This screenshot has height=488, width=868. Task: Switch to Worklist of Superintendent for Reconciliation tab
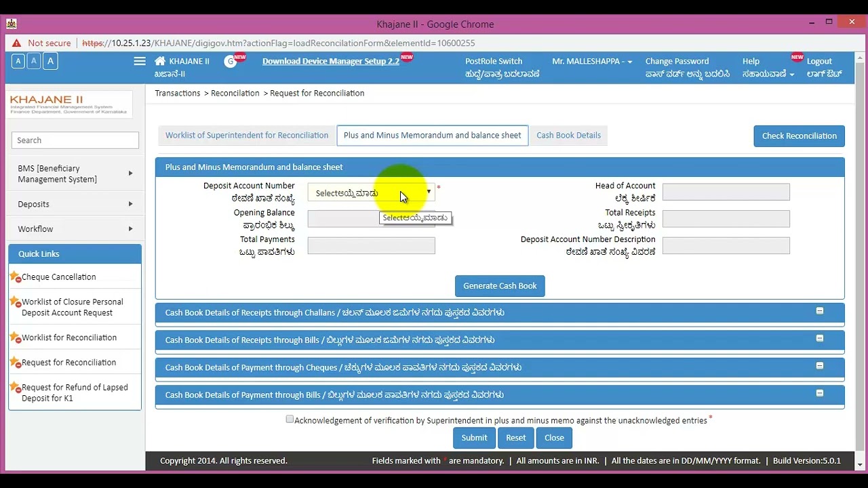[x=247, y=136]
